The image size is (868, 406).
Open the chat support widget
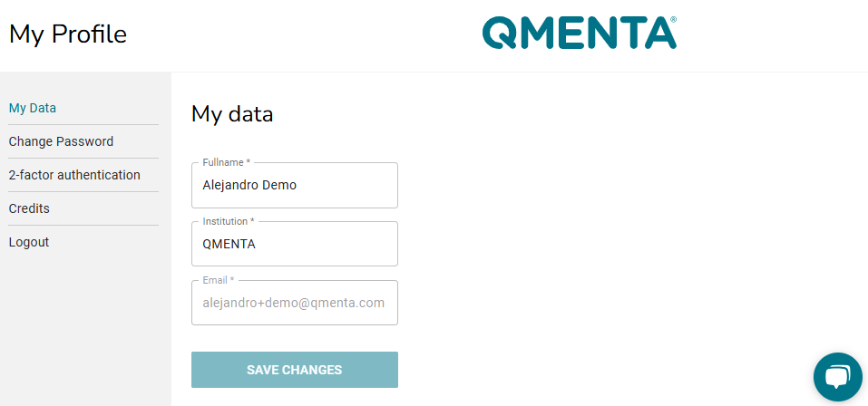pos(837,377)
